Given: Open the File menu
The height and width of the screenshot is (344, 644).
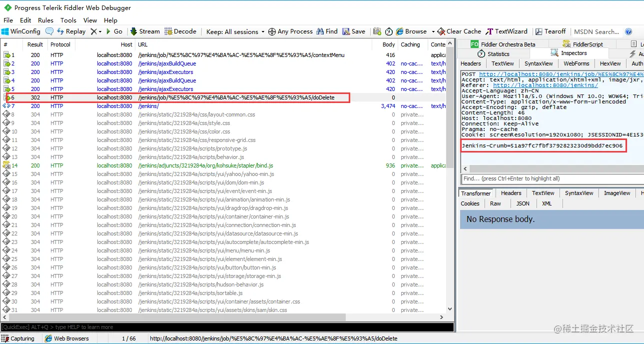Looking at the screenshot, I should pyautogui.click(x=8, y=20).
